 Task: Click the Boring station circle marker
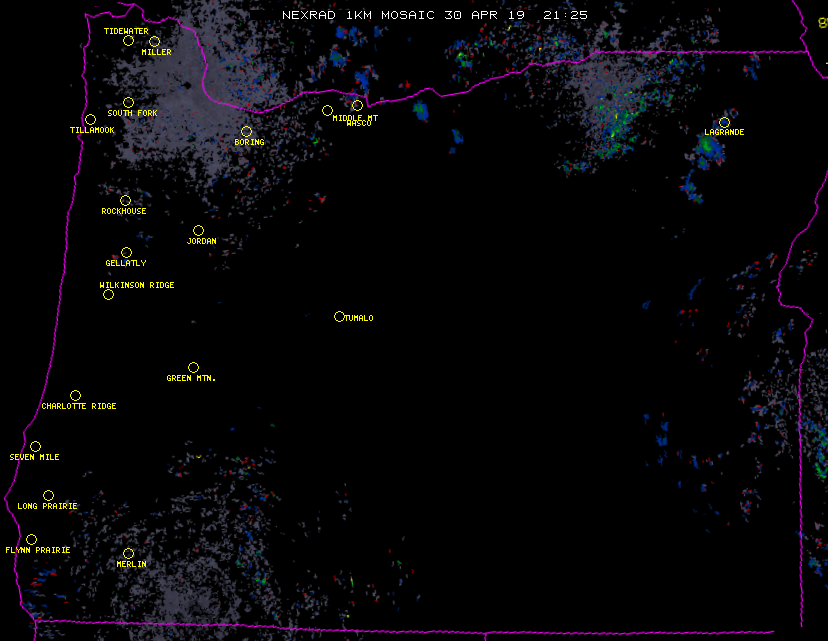pyautogui.click(x=246, y=132)
